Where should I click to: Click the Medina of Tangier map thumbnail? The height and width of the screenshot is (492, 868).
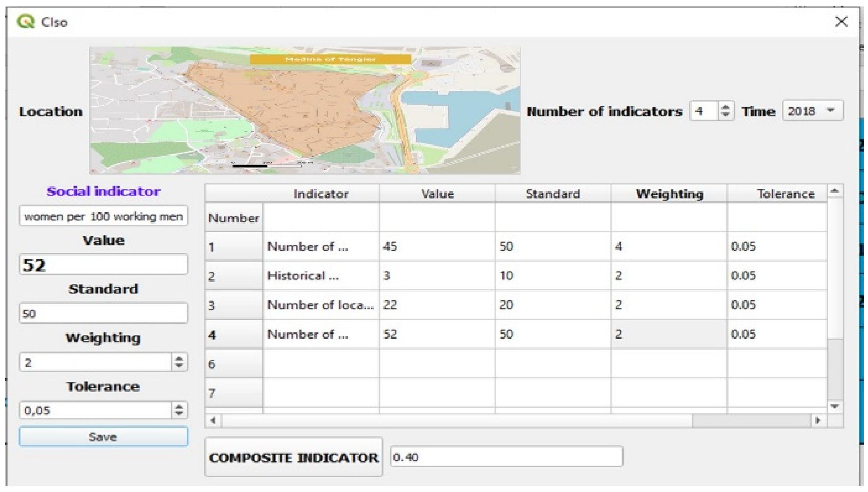pyautogui.click(x=304, y=111)
